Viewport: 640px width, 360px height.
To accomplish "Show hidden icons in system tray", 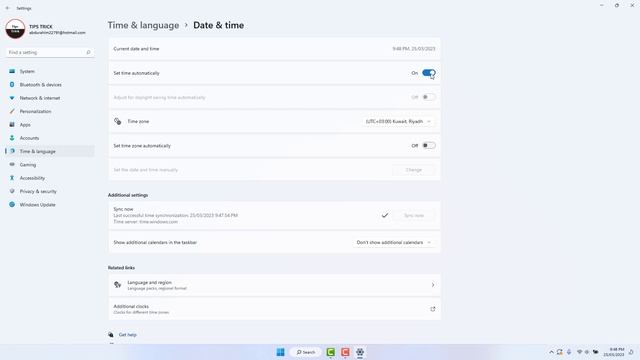I will point(551,352).
